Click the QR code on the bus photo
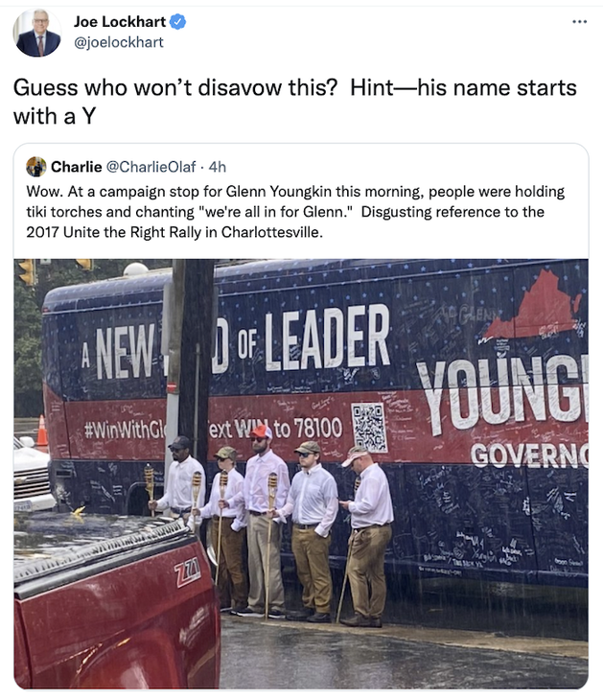The height and width of the screenshot is (700, 603). 369,428
